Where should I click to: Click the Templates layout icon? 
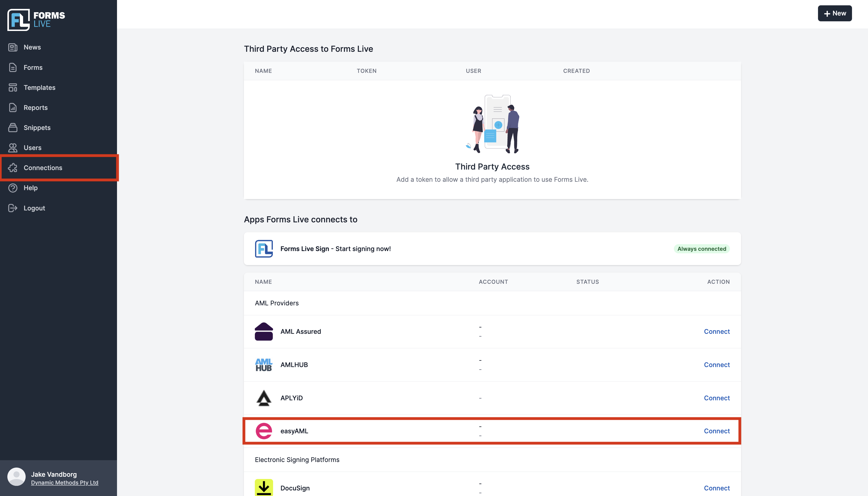(x=13, y=88)
